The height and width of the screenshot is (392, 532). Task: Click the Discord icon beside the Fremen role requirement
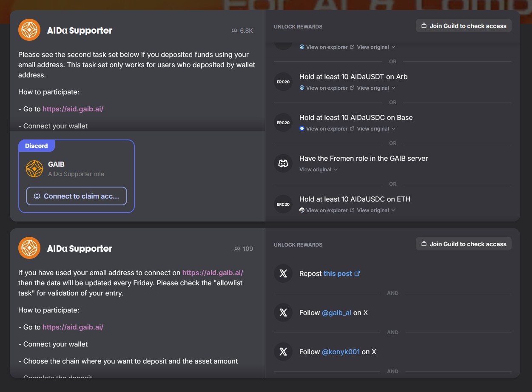coord(283,163)
